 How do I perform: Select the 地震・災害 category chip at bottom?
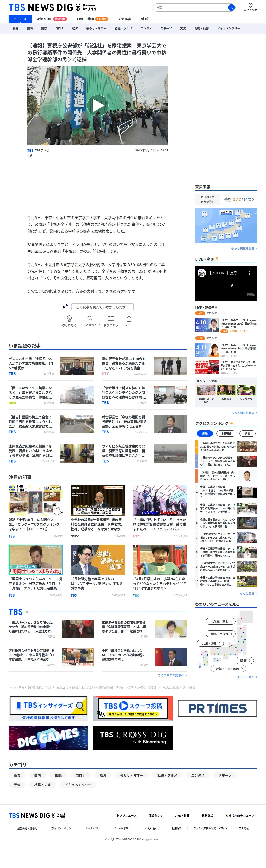[42, 785]
